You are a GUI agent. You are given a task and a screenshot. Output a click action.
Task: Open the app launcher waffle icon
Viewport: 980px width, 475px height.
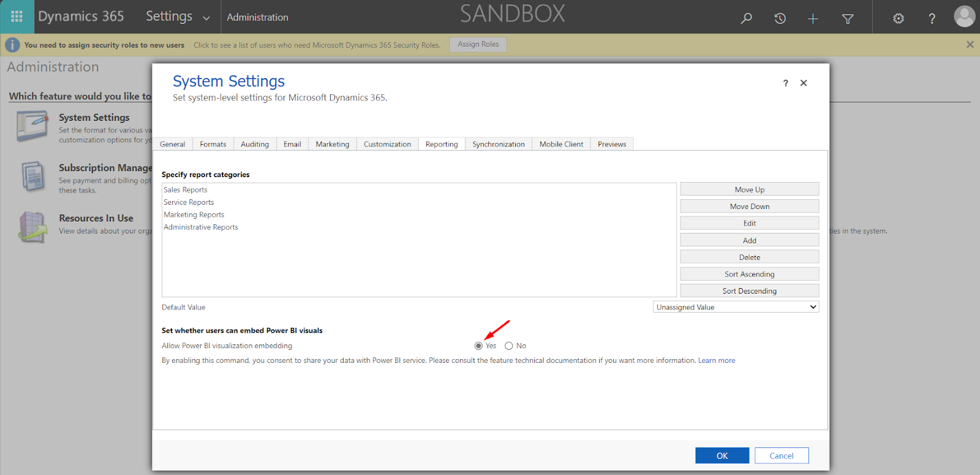17,17
